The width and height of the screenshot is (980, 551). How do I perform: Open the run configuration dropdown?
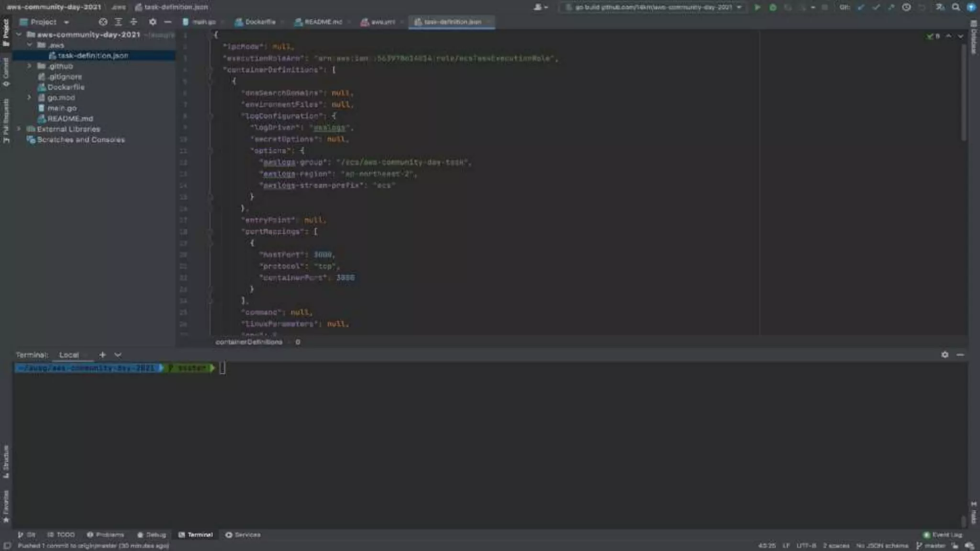click(x=653, y=7)
